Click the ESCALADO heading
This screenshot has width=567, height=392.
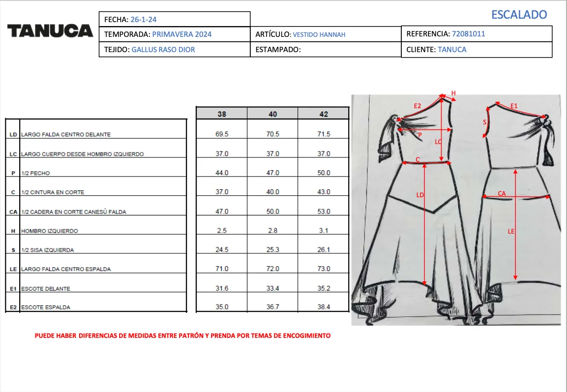coord(519,14)
